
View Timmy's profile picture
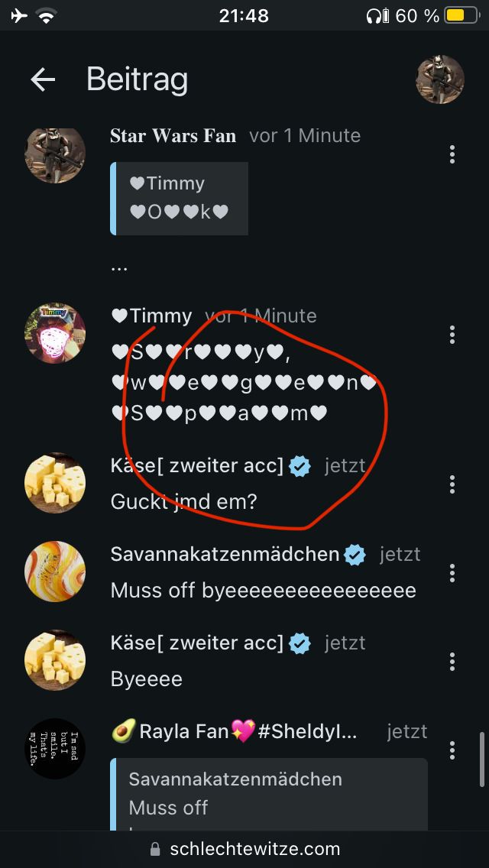[x=55, y=333]
